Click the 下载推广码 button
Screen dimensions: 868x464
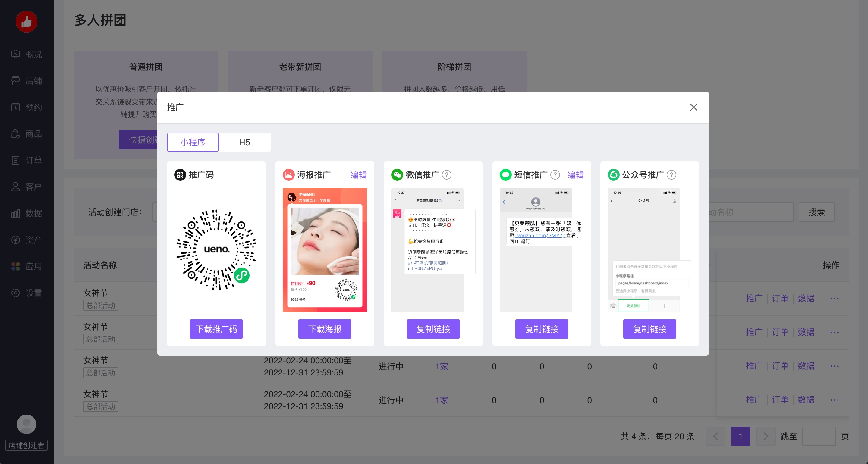pyautogui.click(x=216, y=329)
